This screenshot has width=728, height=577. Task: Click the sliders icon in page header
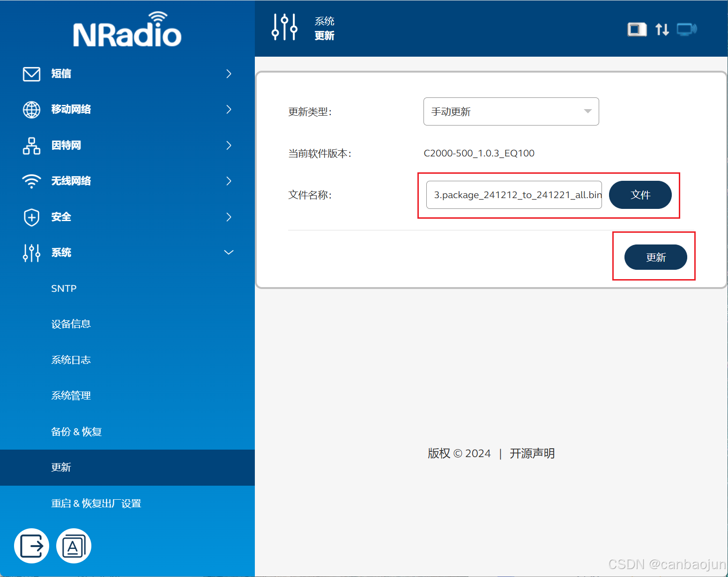pyautogui.click(x=284, y=27)
